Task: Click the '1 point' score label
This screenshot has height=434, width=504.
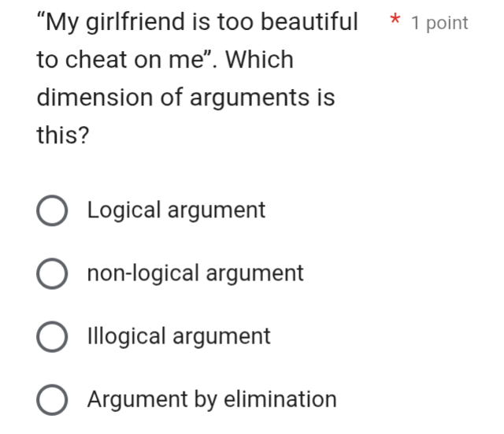Action: [x=439, y=23]
